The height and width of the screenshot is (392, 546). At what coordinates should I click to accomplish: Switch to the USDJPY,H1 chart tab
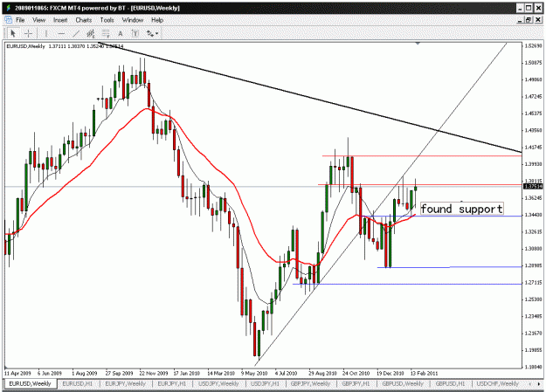click(265, 383)
